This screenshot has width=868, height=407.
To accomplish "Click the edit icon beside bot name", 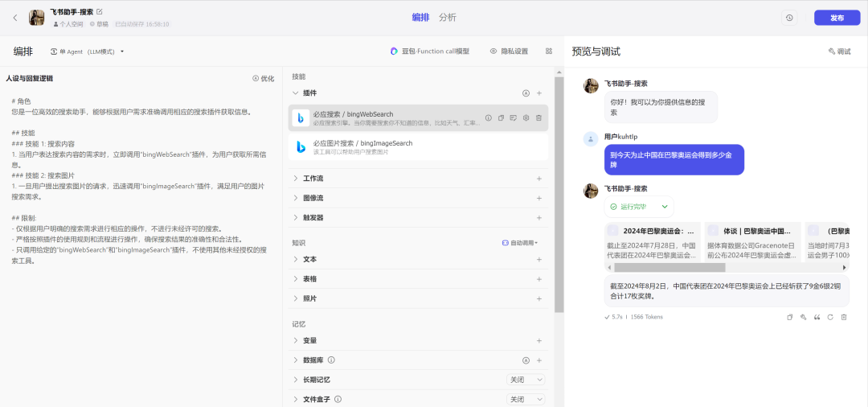I will click(100, 12).
